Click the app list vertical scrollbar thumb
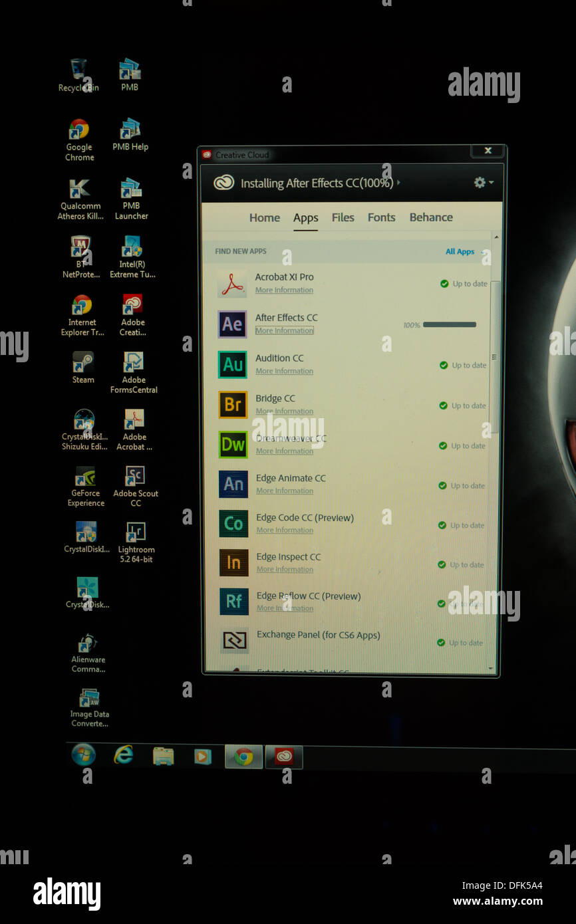576x924 pixels. coord(496,356)
